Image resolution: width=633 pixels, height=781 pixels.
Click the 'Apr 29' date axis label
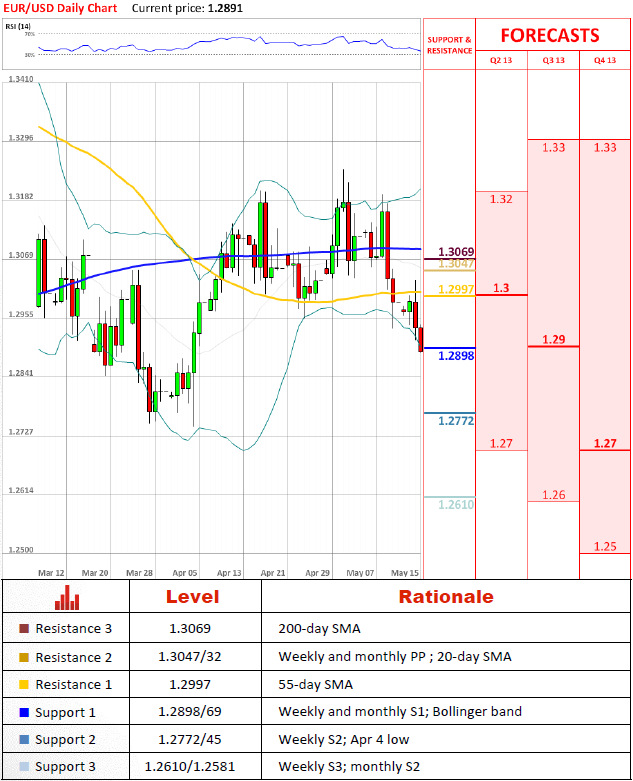point(317,573)
